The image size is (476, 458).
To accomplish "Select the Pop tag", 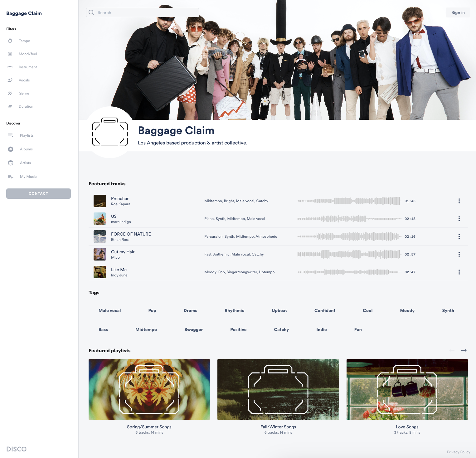I will coord(152,310).
